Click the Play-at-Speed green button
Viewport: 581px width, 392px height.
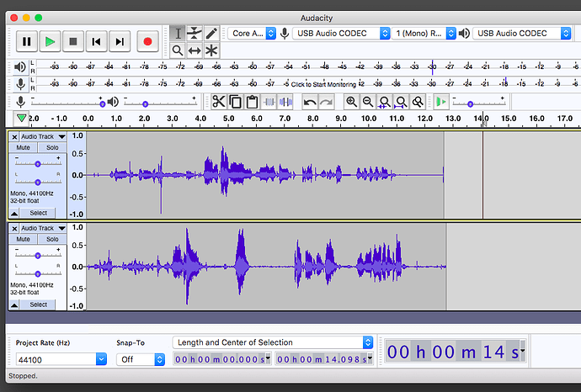(441, 102)
